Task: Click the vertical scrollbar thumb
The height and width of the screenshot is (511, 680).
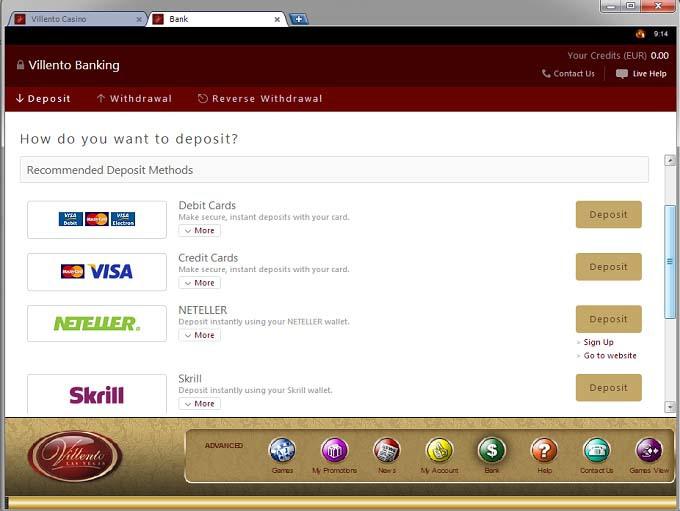Action: pos(670,262)
